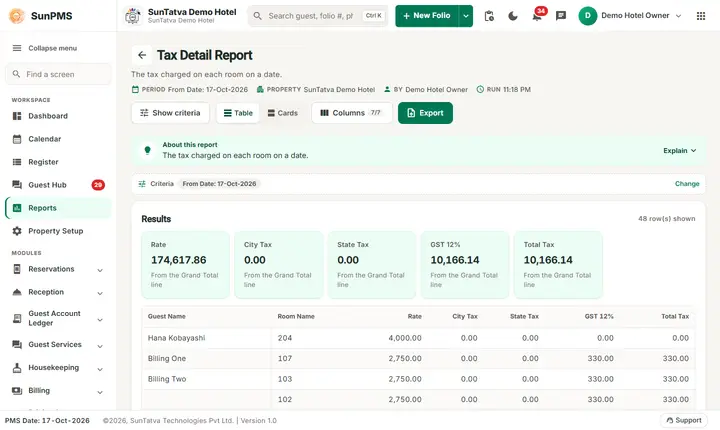Open the Guest Hub menu item
The width and height of the screenshot is (720, 430).
[x=58, y=185]
